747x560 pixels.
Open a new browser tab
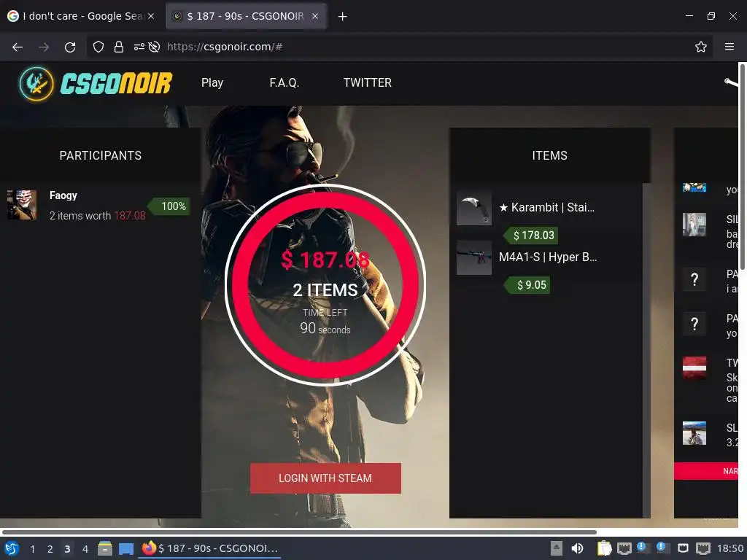[342, 17]
